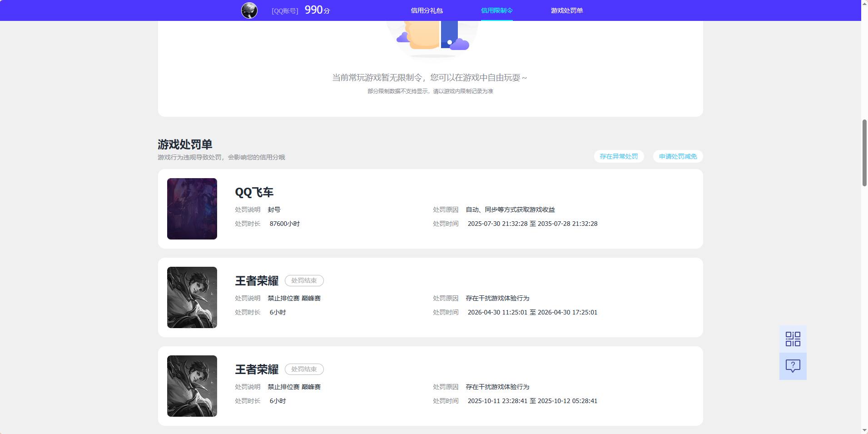Screen dimensions: 868x434
Task: Switch to 游戏处罚单 tab
Action: 567,10
